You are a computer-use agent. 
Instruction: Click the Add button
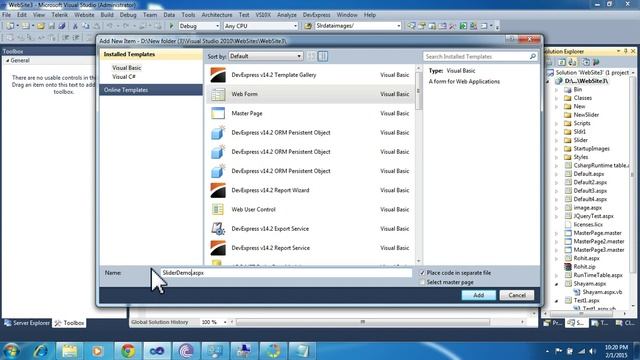click(478, 295)
